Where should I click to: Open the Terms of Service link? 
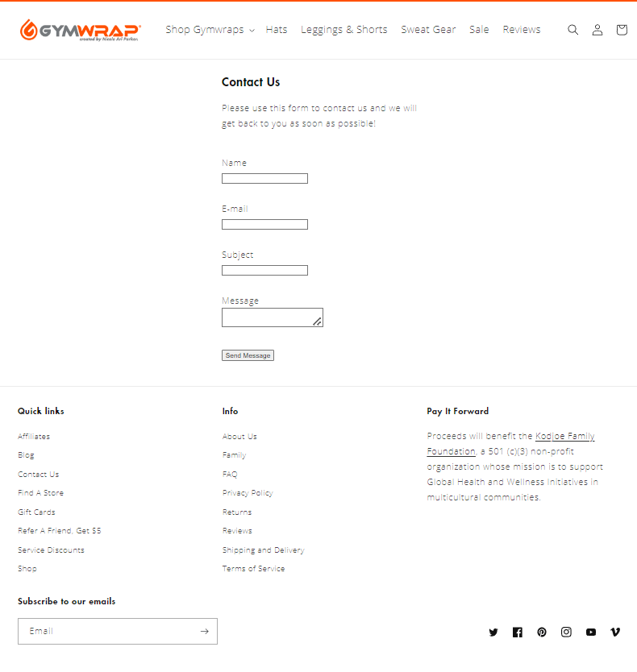(x=253, y=569)
